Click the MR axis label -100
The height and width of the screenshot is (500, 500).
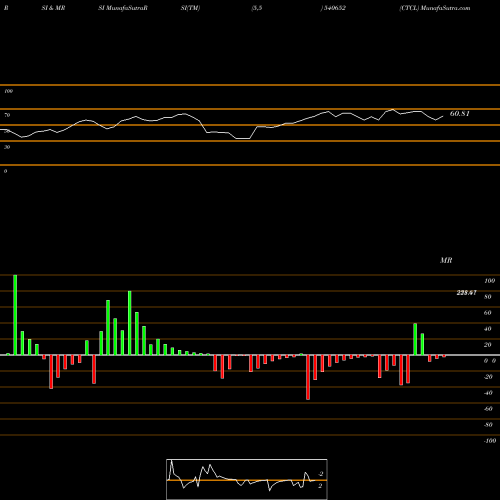tap(490, 441)
